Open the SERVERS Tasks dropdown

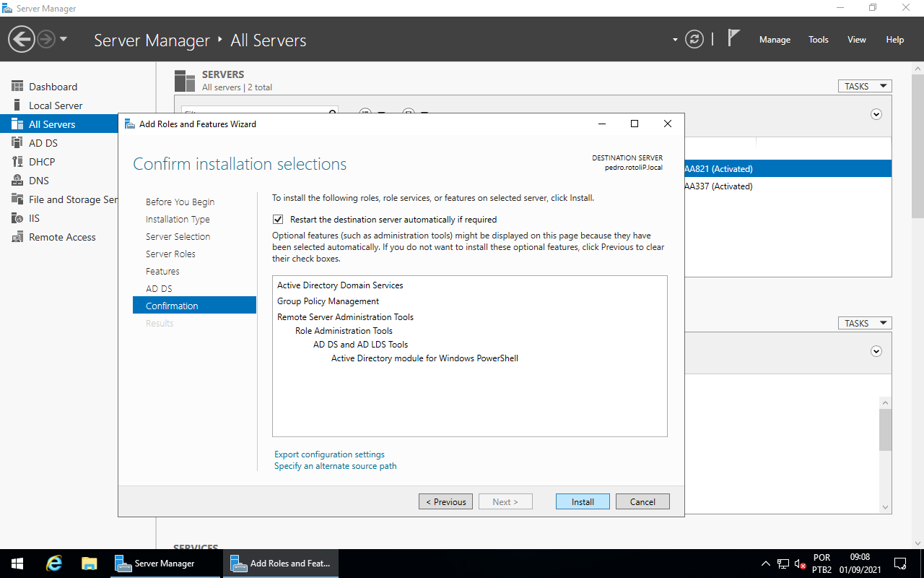pyautogui.click(x=864, y=85)
